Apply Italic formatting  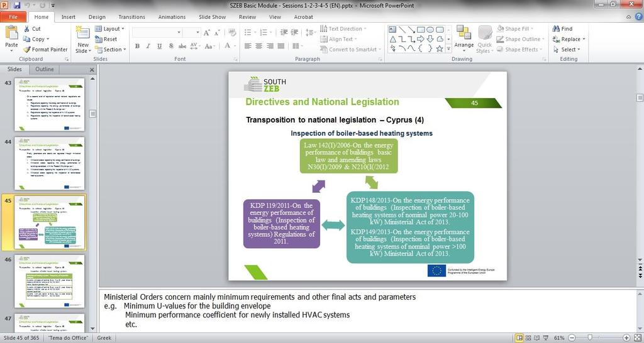click(148, 46)
